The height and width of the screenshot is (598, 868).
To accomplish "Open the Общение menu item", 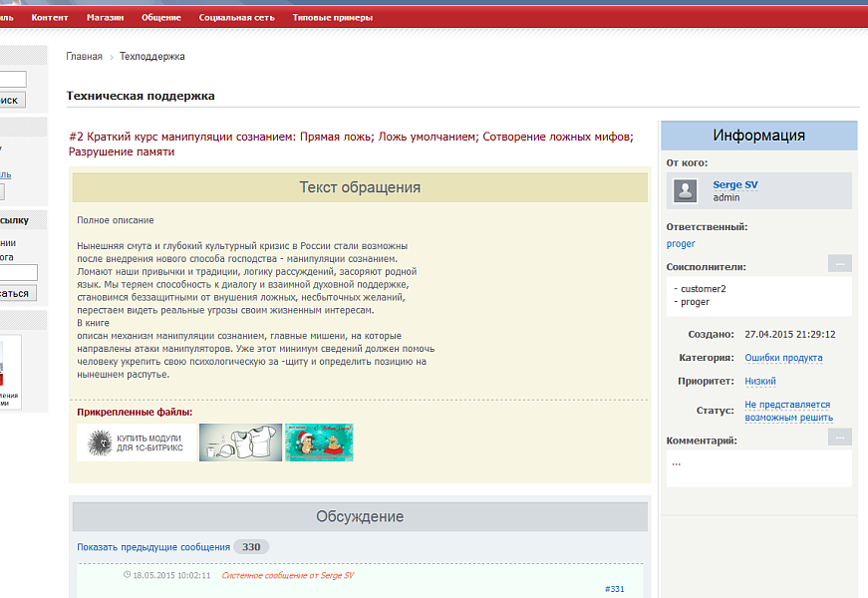I will pos(161,18).
